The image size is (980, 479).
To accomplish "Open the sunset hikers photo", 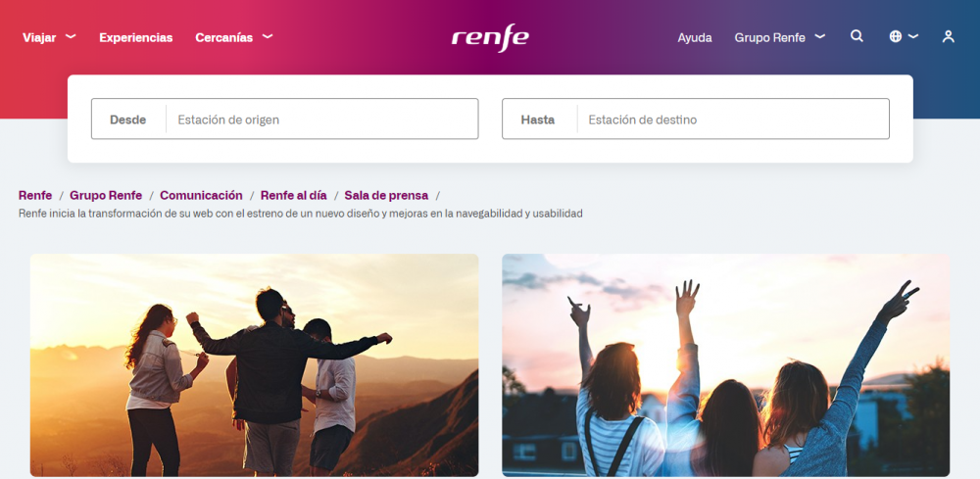I will [255, 365].
